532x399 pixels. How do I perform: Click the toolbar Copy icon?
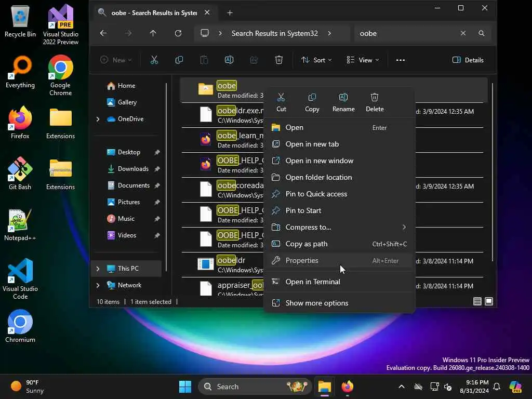[x=179, y=60]
